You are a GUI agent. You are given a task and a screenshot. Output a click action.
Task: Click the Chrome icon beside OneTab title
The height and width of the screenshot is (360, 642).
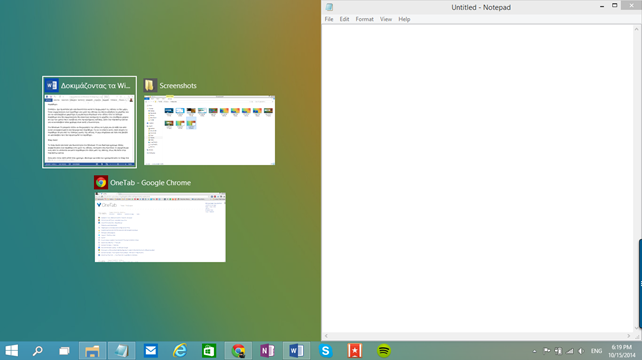click(x=101, y=182)
